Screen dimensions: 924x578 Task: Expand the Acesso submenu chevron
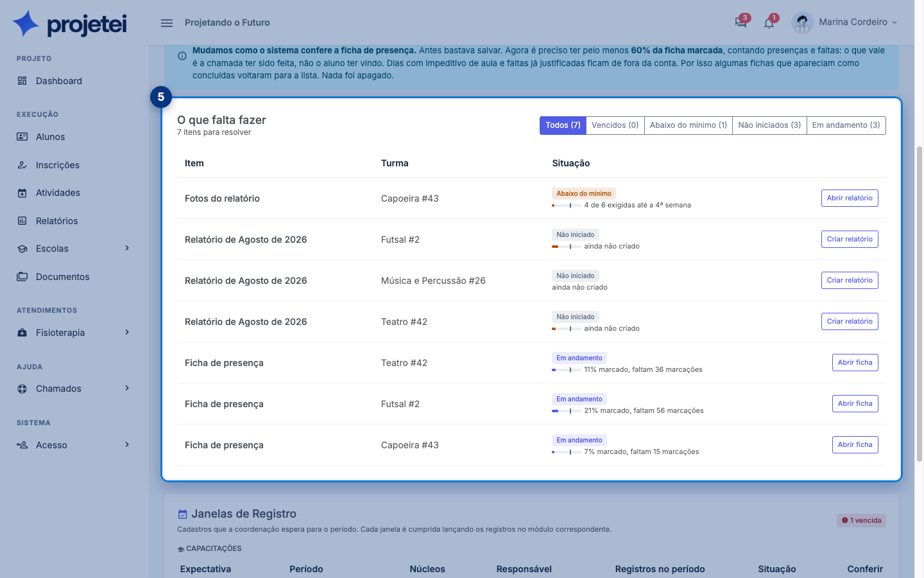[x=127, y=444]
